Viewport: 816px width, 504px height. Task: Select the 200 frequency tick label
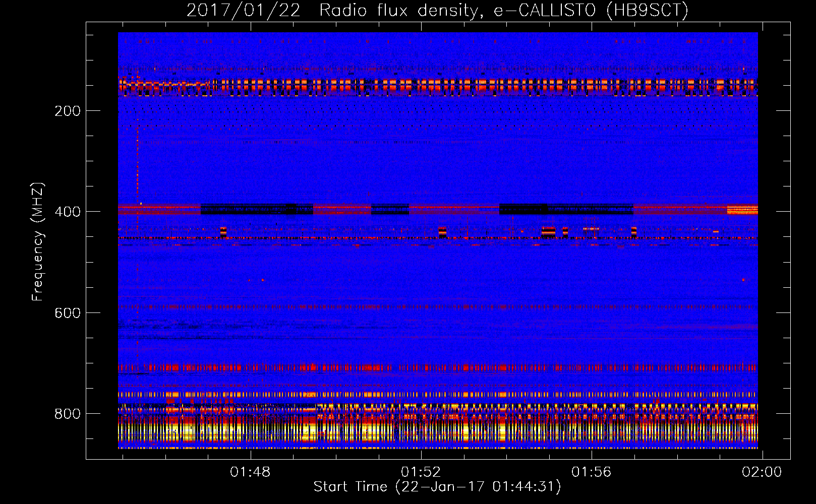coord(68,111)
